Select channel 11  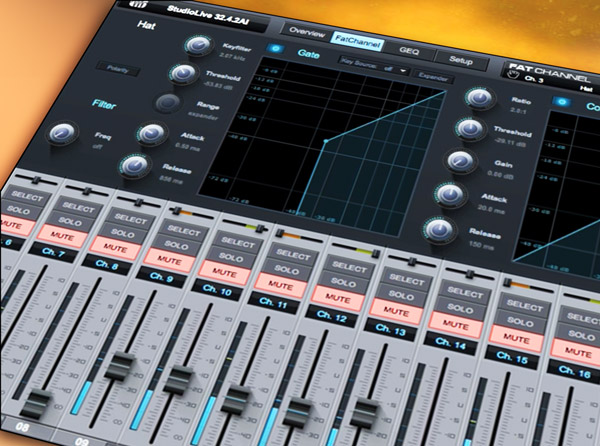[x=293, y=255]
